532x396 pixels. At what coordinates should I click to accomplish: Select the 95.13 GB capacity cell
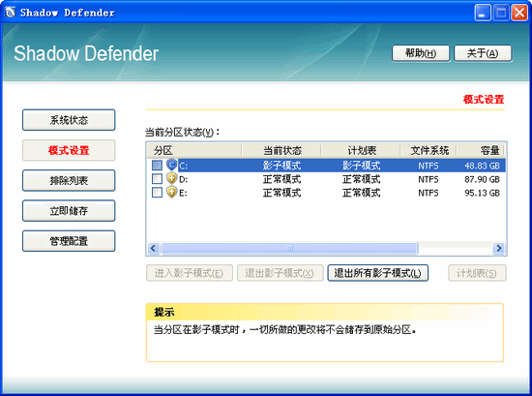pos(482,193)
